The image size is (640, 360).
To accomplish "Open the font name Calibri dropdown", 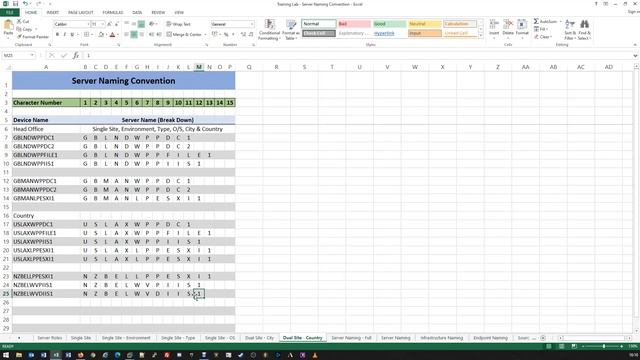I will coord(88,24).
